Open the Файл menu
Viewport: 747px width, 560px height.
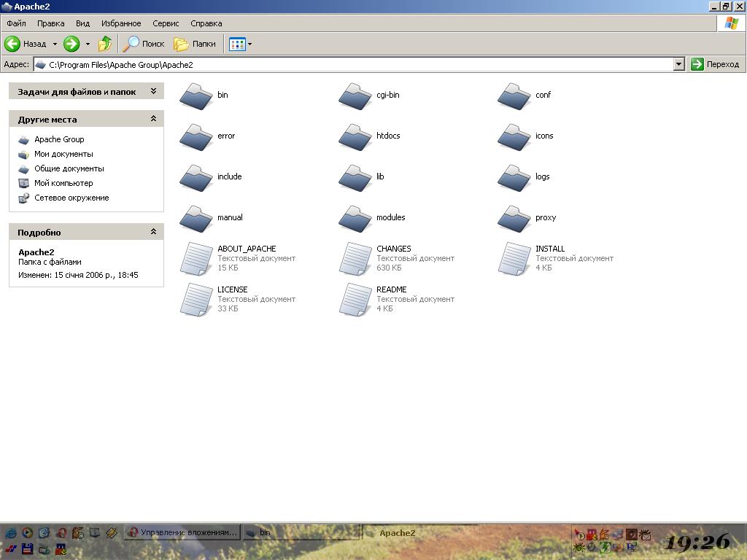tap(16, 23)
